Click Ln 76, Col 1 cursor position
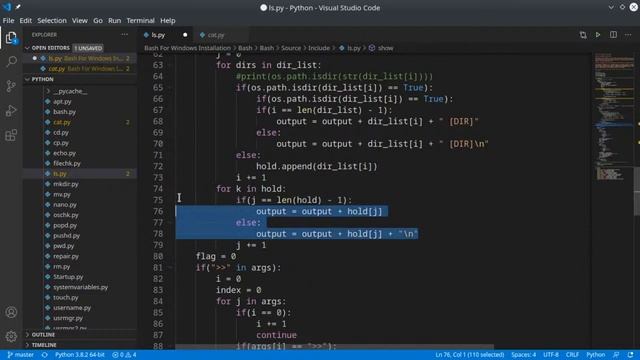Viewport: 640px width, 360px height. click(x=469, y=355)
